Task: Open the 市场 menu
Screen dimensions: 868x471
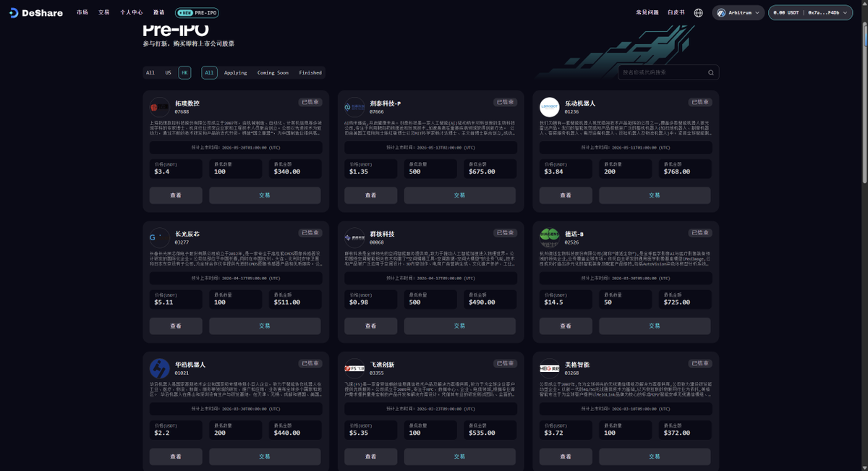Action: [82, 12]
